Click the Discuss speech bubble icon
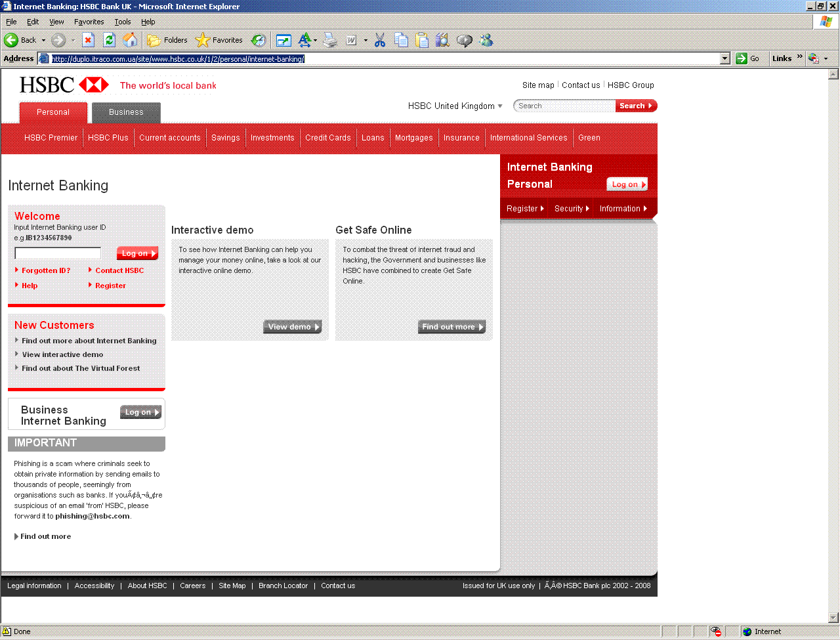 tap(465, 40)
